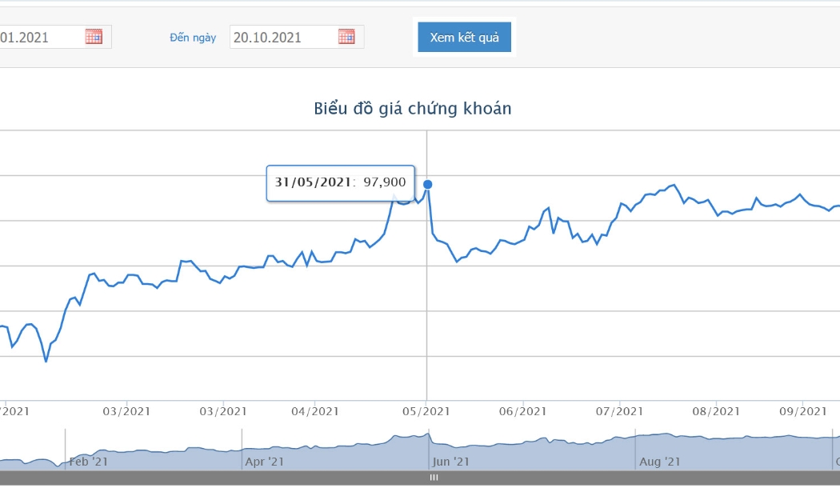Screen dimensions: 840x504
Task: Click the tooltip showing 97,900
Action: click(x=341, y=183)
